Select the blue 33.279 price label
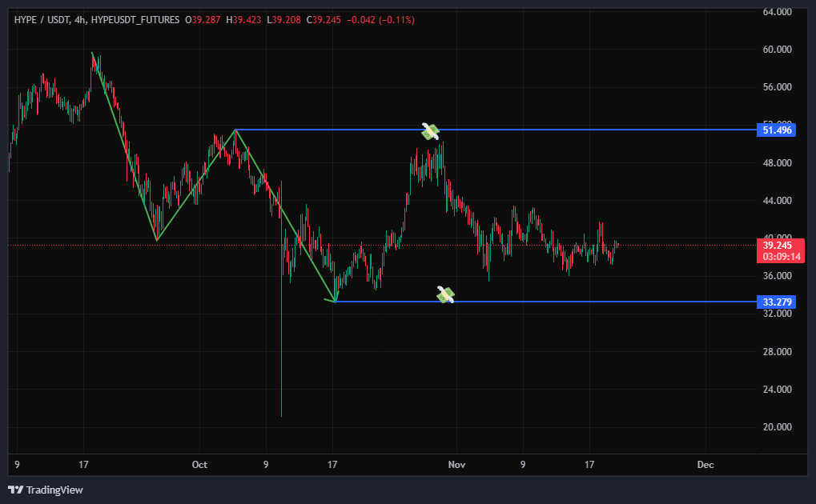The image size is (816, 504). click(775, 302)
